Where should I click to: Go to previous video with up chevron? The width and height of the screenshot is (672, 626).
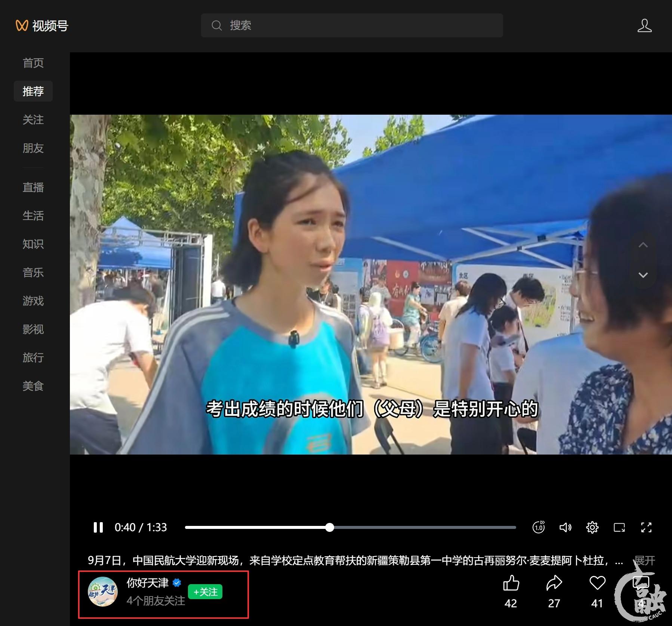[643, 245]
